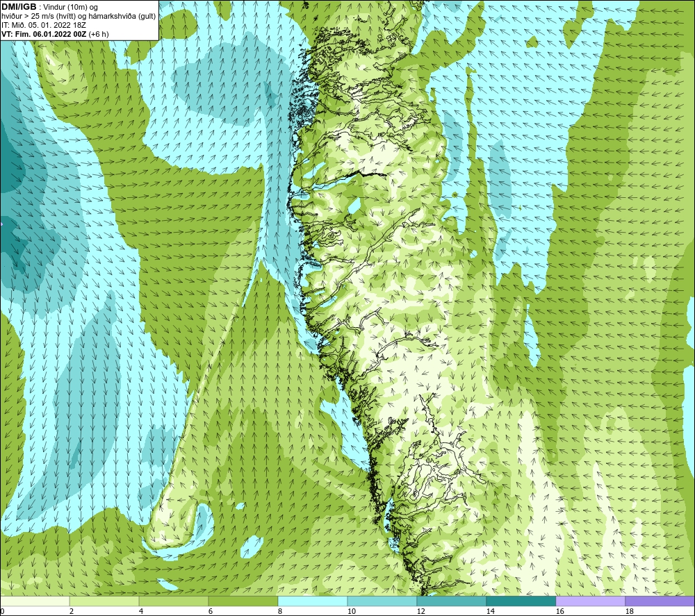Click the 0-2 m/s palest legend swatch
The image size is (695, 616).
click(35, 601)
